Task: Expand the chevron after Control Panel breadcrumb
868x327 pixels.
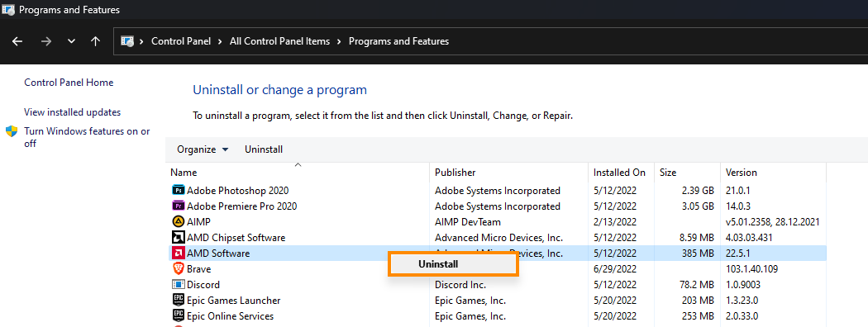Action: click(x=221, y=41)
